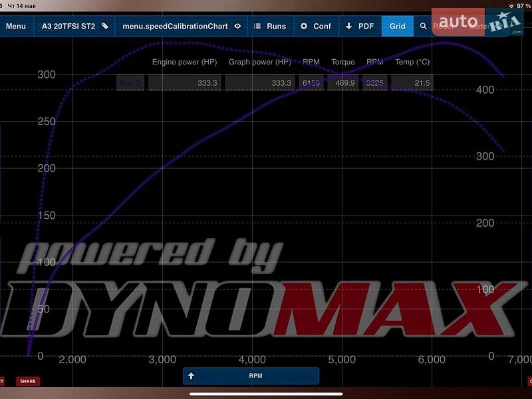Tap the 97 % battery indicator
This screenshot has width=532, height=399.
tap(524, 6)
